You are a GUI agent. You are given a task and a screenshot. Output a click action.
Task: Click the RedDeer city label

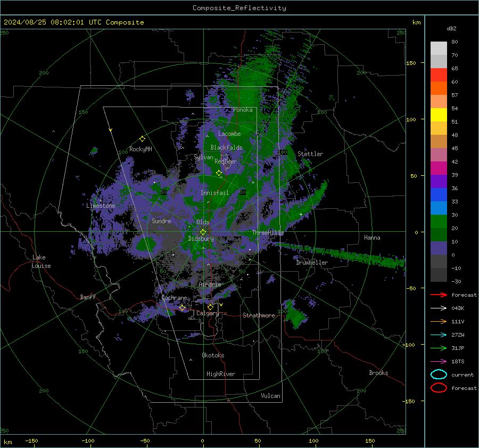pyautogui.click(x=226, y=161)
